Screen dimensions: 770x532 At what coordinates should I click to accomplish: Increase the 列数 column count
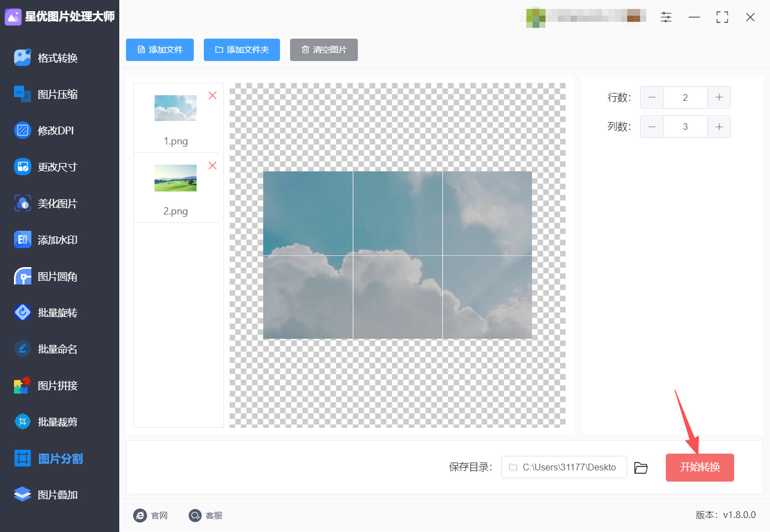[719, 127]
